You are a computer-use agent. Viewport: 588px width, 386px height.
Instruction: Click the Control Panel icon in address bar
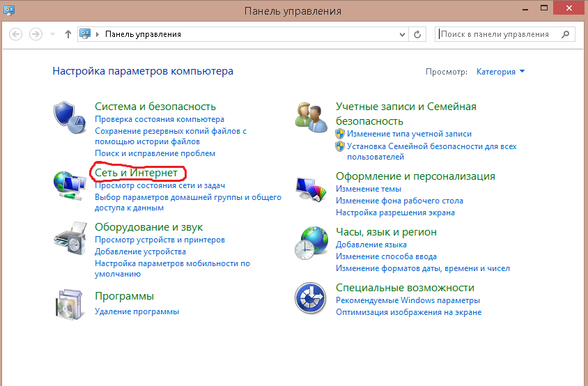pos(85,34)
